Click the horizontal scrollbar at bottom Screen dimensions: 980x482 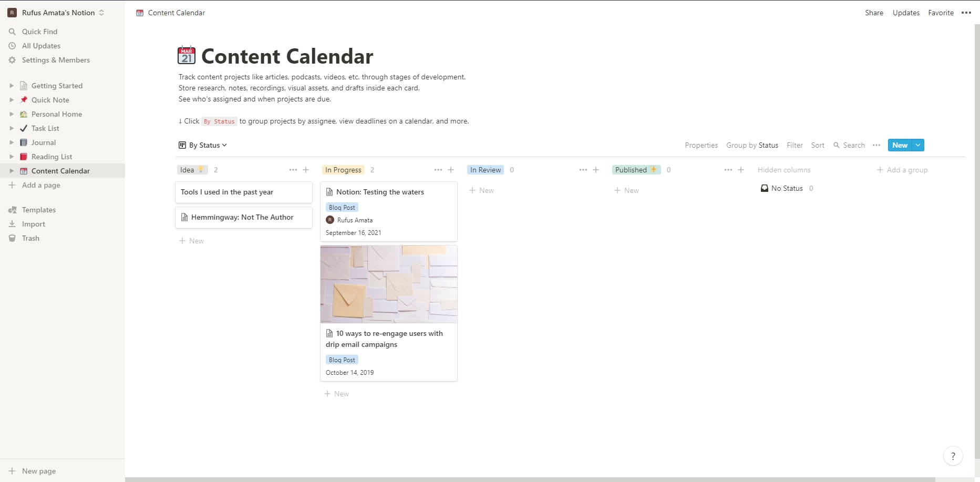pos(530,479)
